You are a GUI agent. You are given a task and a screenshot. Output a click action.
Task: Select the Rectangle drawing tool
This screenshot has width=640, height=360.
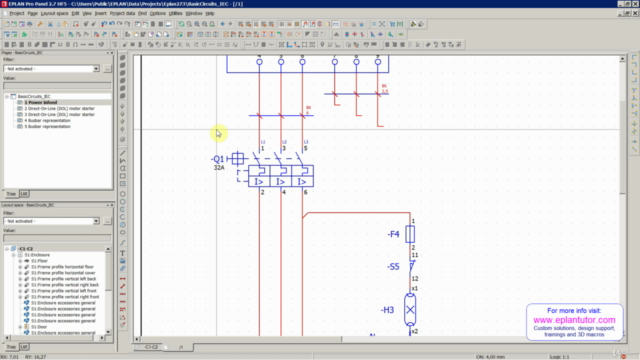122,176
